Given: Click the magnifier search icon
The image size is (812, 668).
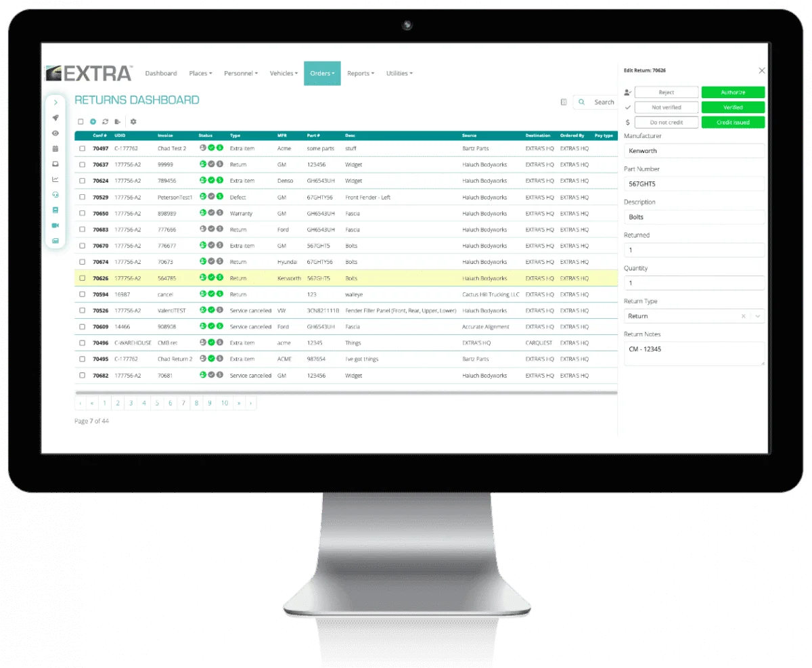Looking at the screenshot, I should 581,102.
